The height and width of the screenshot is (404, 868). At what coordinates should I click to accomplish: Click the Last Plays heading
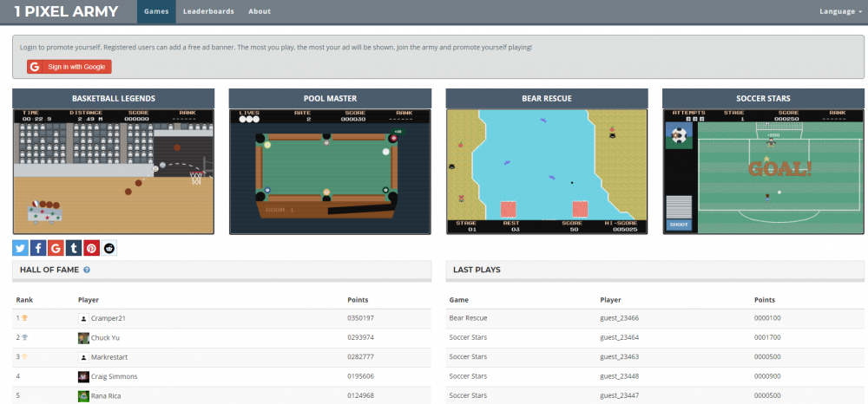point(477,270)
